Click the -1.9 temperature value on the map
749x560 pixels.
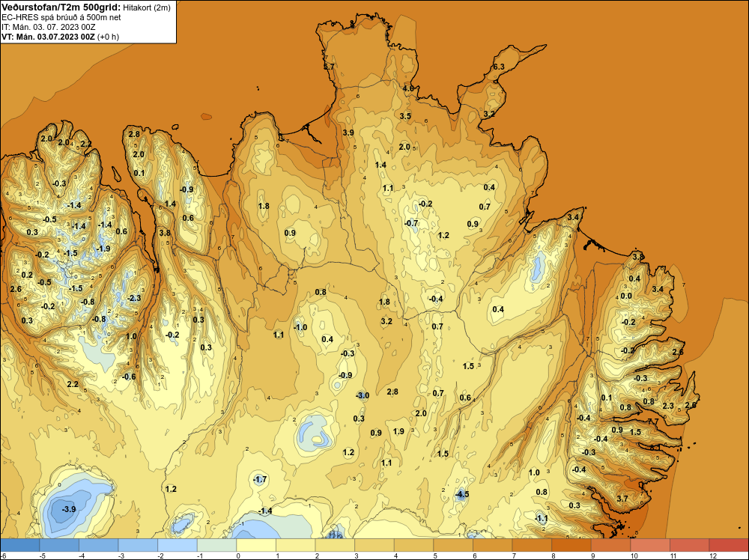point(103,249)
